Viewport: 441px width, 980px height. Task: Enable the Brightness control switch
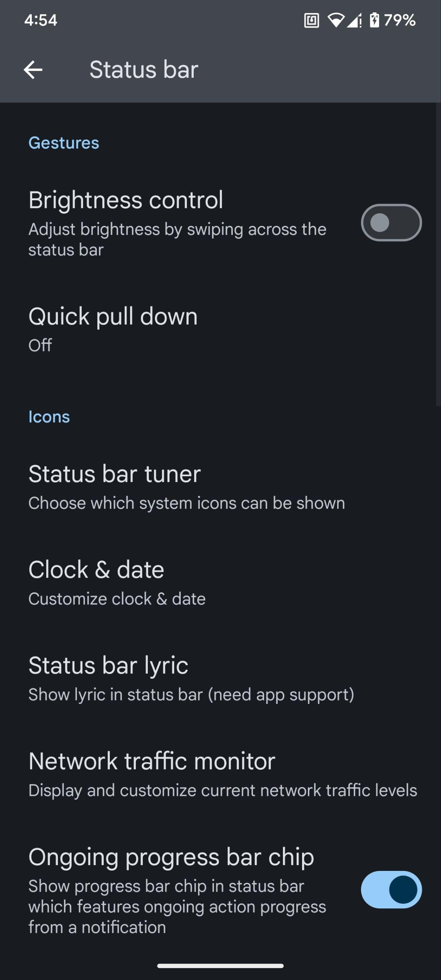tap(391, 223)
